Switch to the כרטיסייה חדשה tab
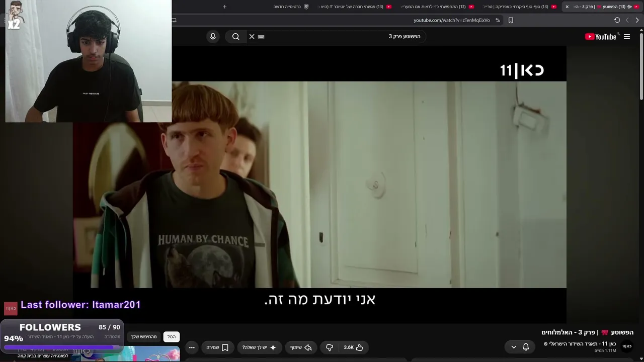Screen dimensions: 644x362 pos(291,7)
